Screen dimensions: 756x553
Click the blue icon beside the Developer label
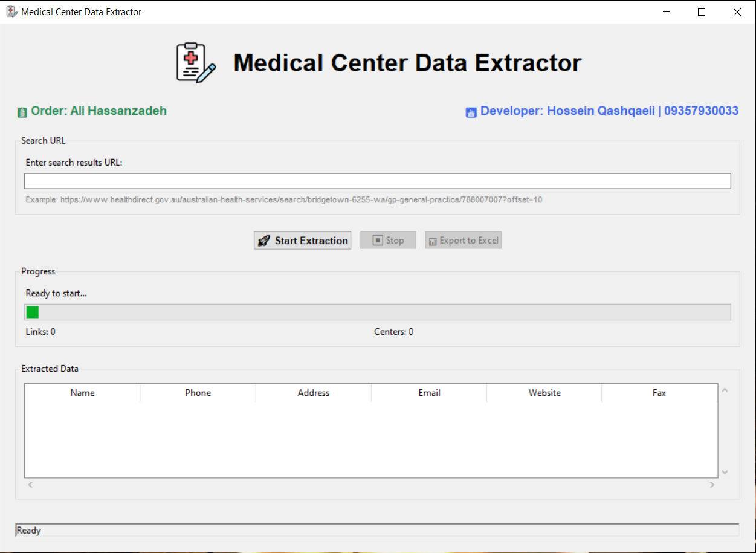click(x=471, y=112)
